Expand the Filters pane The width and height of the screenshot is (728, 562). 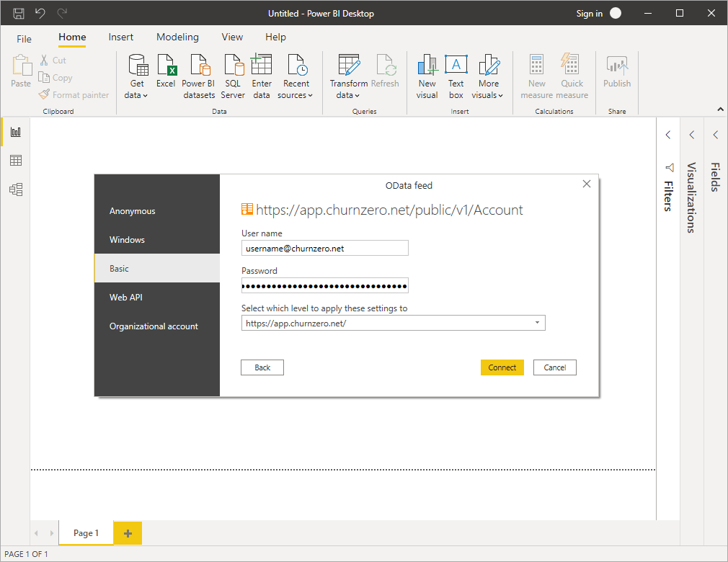point(668,135)
